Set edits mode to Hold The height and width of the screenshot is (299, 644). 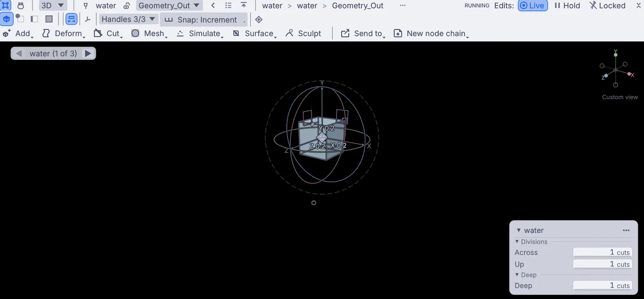tap(567, 6)
